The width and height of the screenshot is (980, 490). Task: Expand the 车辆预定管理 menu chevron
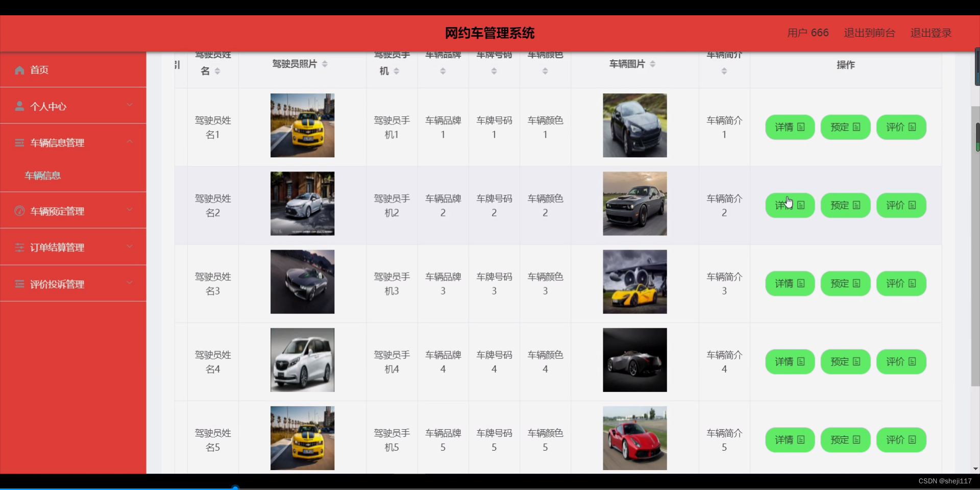click(x=130, y=209)
